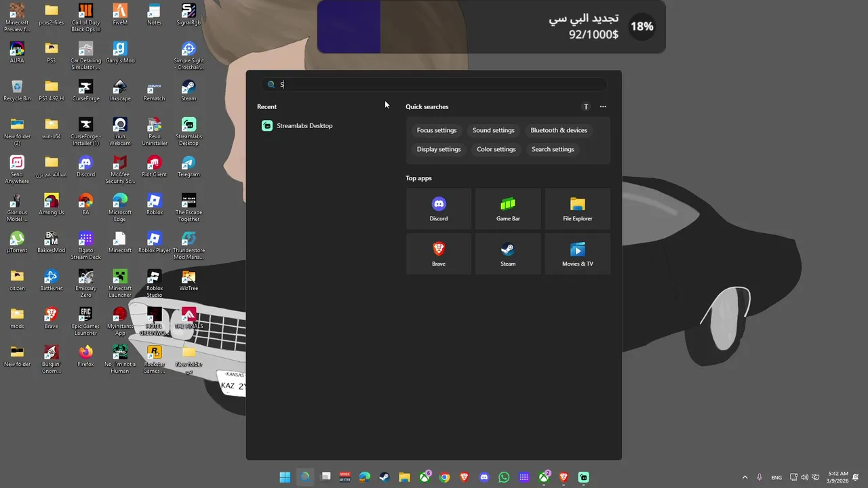Click the Quick searches heading

[427, 106]
